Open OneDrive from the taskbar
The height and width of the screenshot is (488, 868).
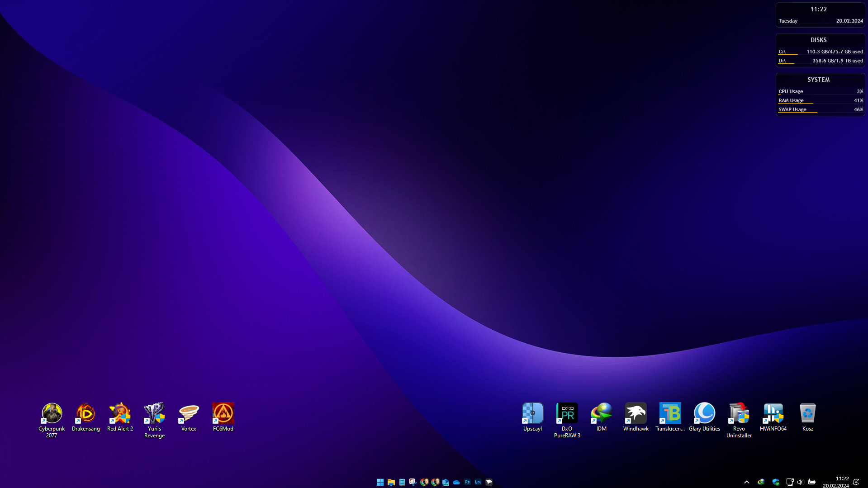456,482
